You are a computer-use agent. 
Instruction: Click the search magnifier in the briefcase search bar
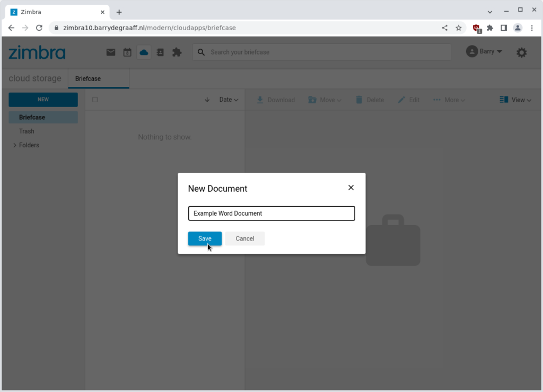click(x=200, y=52)
